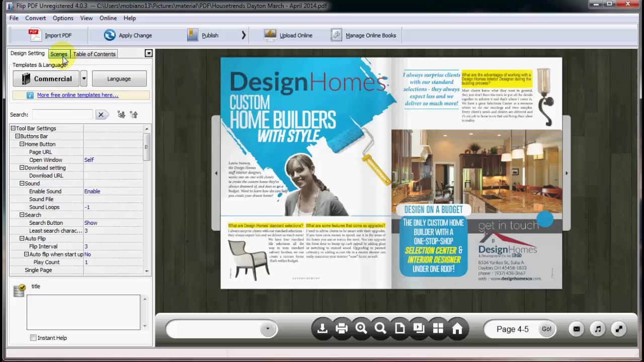Select the Flip Interval property row
Image resolution: width=644 pixels, height=362 pixels.
pos(76,246)
